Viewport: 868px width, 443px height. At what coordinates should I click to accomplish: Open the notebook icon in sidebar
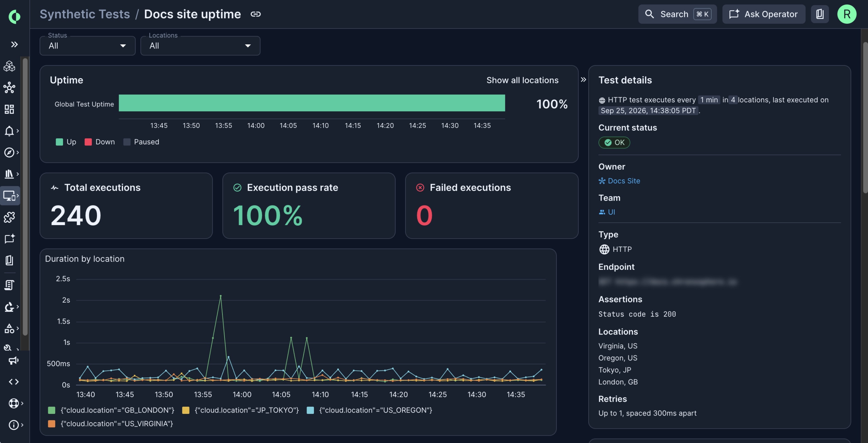tap(9, 260)
